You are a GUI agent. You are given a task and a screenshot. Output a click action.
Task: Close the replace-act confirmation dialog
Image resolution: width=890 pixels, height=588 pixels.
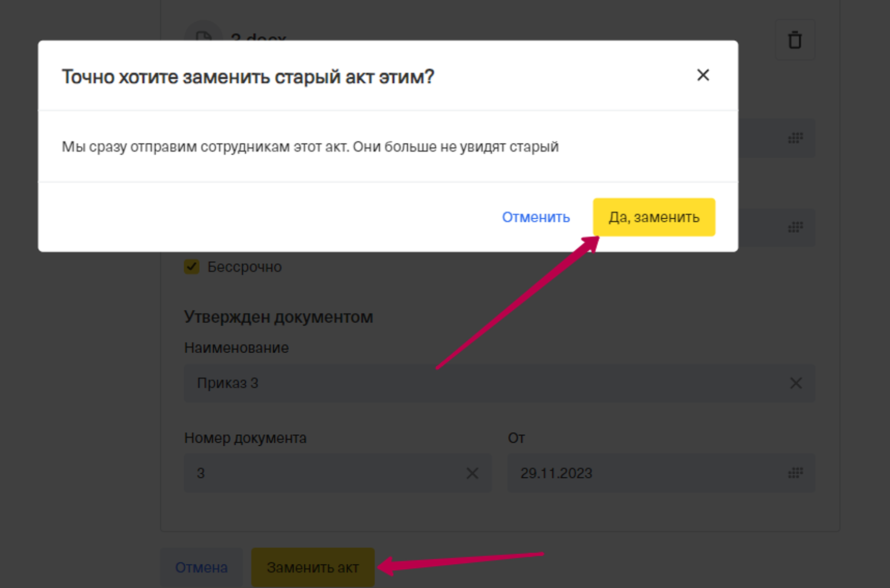[703, 76]
